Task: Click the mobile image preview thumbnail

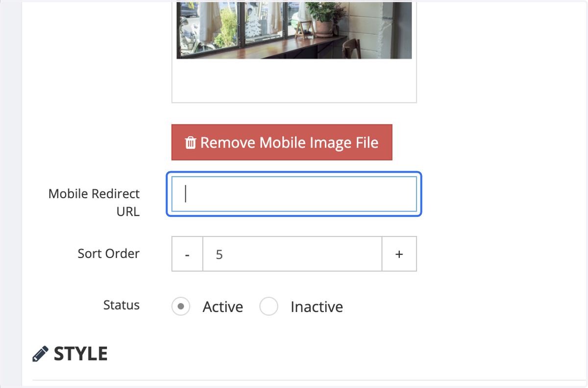Action: [x=294, y=29]
